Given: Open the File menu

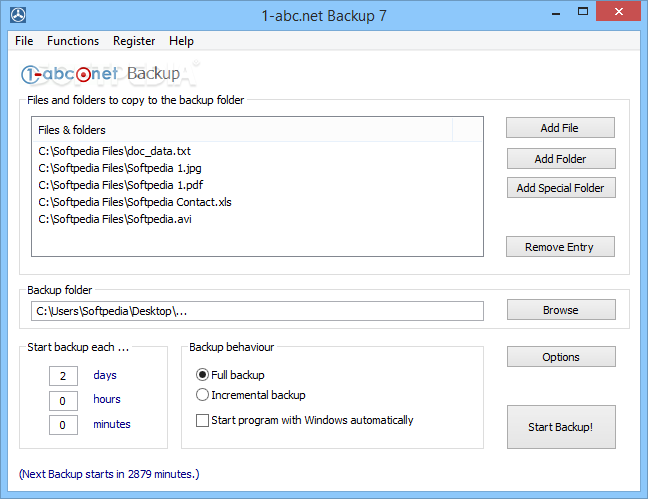Looking at the screenshot, I should (24, 41).
